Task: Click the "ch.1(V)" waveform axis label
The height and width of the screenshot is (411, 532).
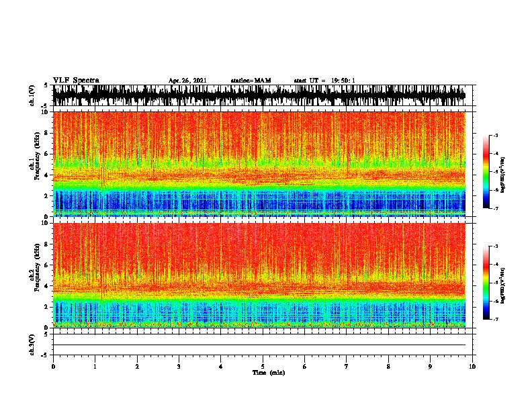Action: [x=32, y=95]
